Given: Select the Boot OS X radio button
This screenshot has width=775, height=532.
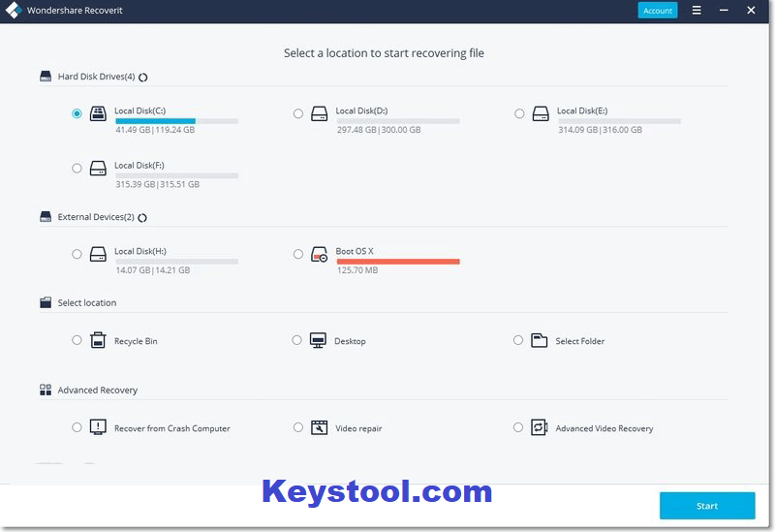Looking at the screenshot, I should (x=298, y=254).
